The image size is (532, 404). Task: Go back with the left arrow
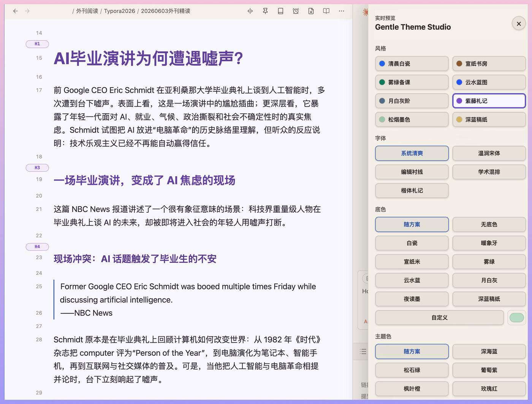15,11
